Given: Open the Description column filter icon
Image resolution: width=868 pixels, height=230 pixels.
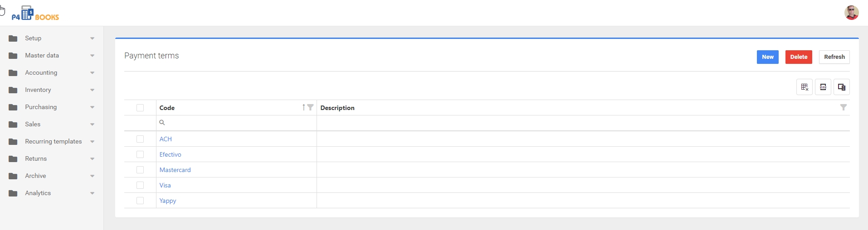Looking at the screenshot, I should (843, 107).
